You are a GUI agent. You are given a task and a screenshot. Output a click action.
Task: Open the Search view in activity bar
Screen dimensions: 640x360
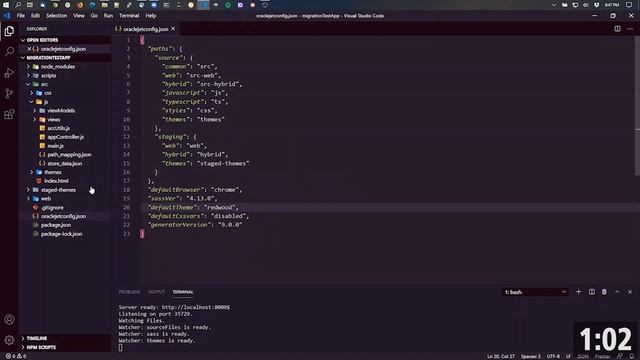(9, 51)
